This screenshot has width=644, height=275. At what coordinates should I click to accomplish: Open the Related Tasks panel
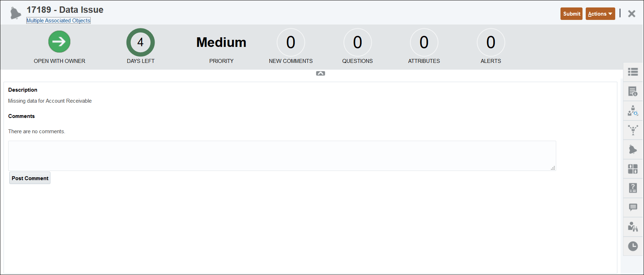click(x=633, y=226)
